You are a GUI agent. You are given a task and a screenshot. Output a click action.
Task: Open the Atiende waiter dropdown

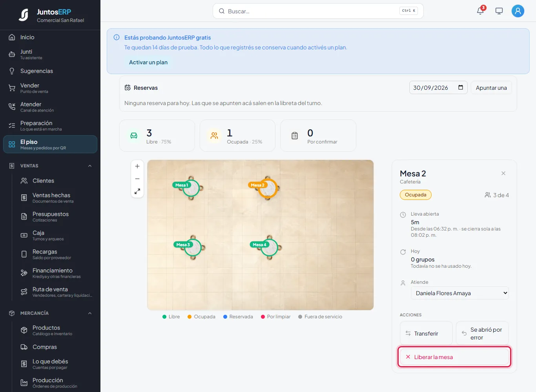pos(460,293)
